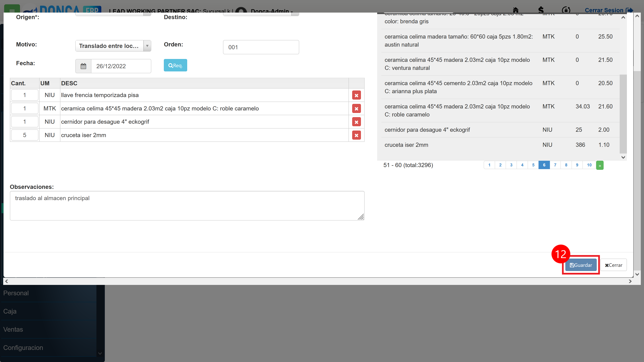Select product cruceta iser 2mm in list
The width and height of the screenshot is (644, 362).
[500, 145]
